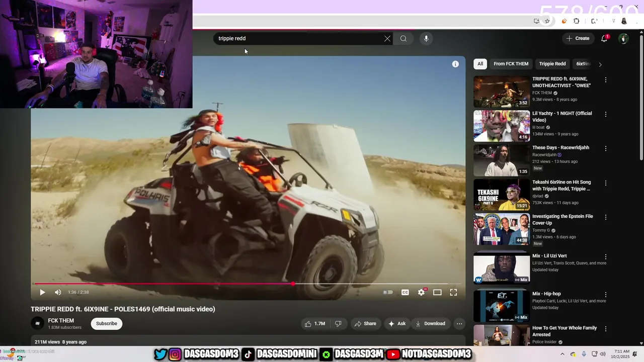644x362 pixels.
Task: Click the progress bar scrubber handle
Action: 293,284
